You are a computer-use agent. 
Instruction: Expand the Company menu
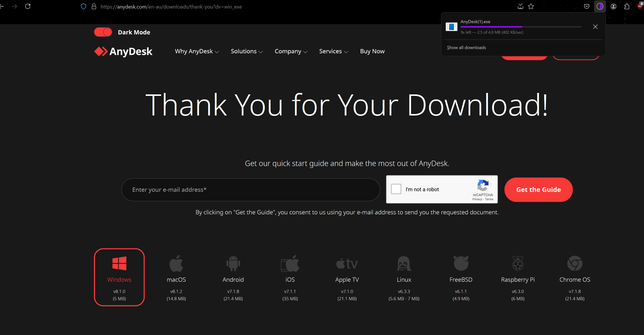pos(291,51)
